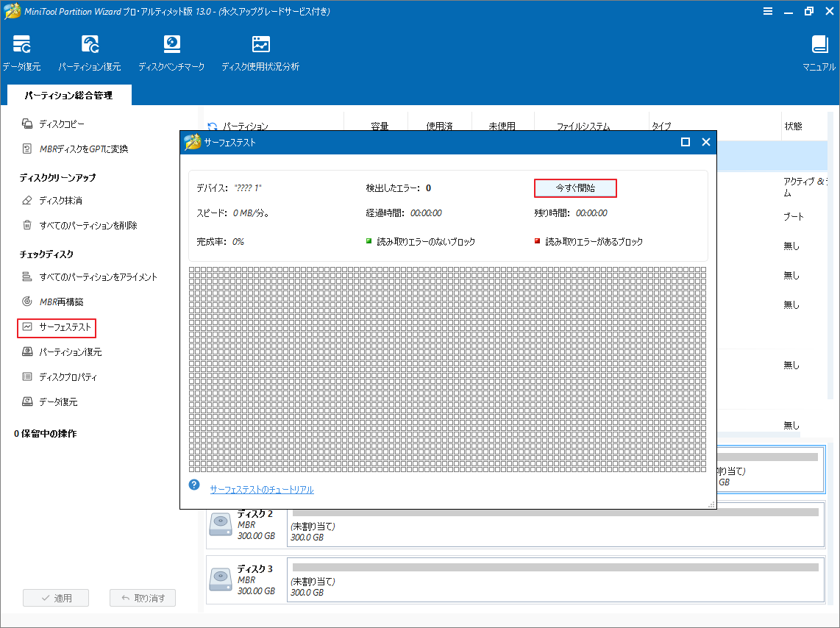Launch パーティション復元 from the toolbar
Screen dimensions: 840x628
pos(90,51)
